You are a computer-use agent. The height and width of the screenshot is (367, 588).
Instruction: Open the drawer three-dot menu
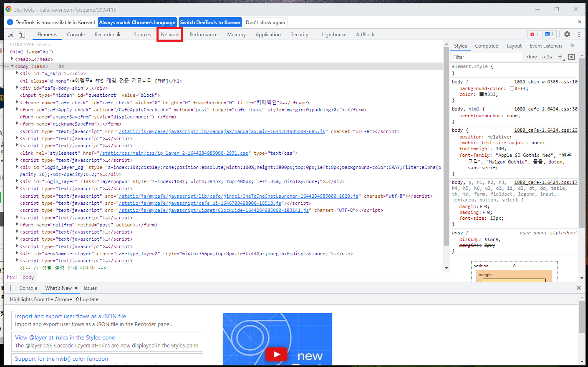(11, 288)
